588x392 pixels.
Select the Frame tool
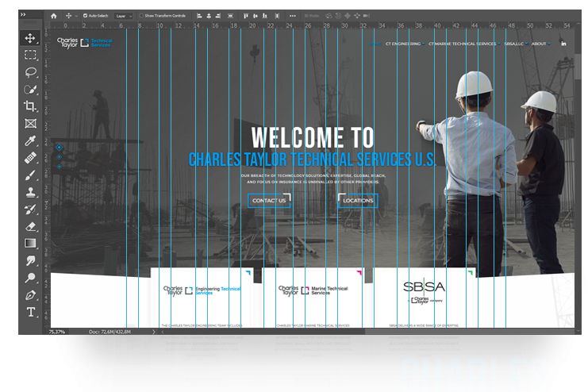click(x=30, y=124)
